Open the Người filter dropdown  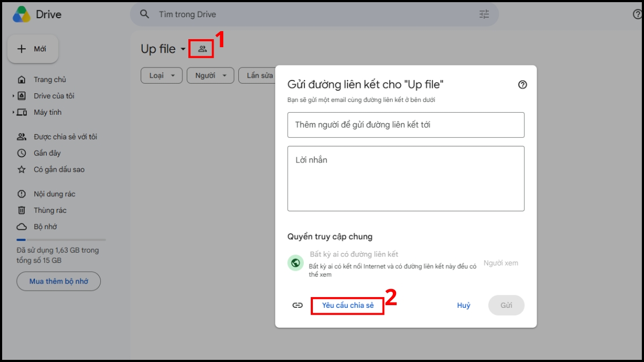point(210,76)
